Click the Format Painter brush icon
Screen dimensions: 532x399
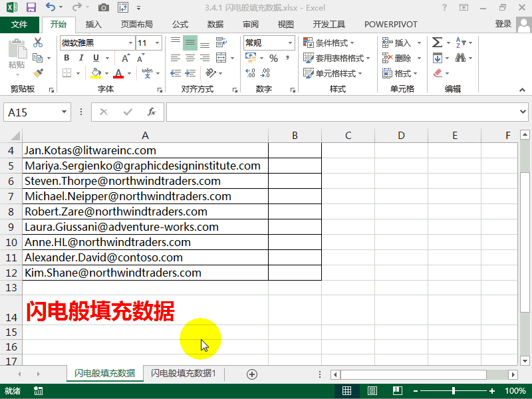tap(38, 73)
